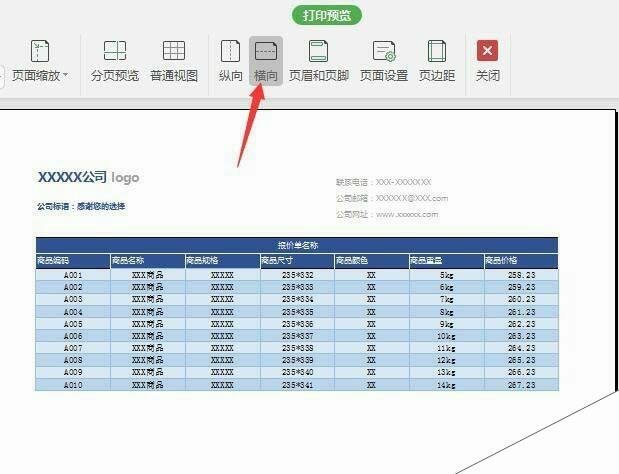This screenshot has height=474, width=619.
Task: Click cell A006
Action: point(73,336)
